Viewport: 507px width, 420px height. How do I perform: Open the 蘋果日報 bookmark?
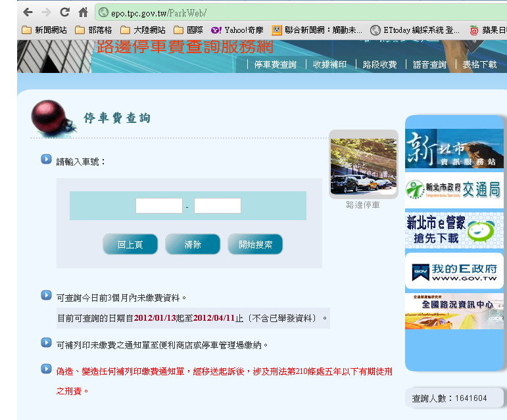coord(488,30)
